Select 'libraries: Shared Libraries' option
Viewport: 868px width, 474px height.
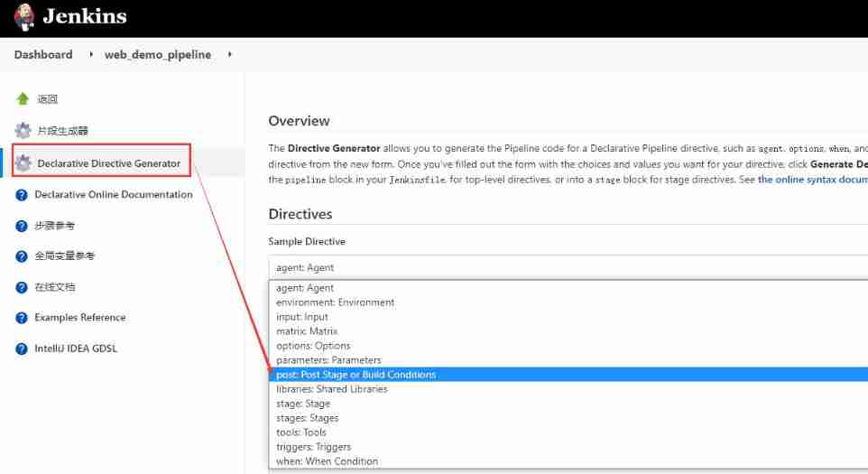click(x=568, y=389)
